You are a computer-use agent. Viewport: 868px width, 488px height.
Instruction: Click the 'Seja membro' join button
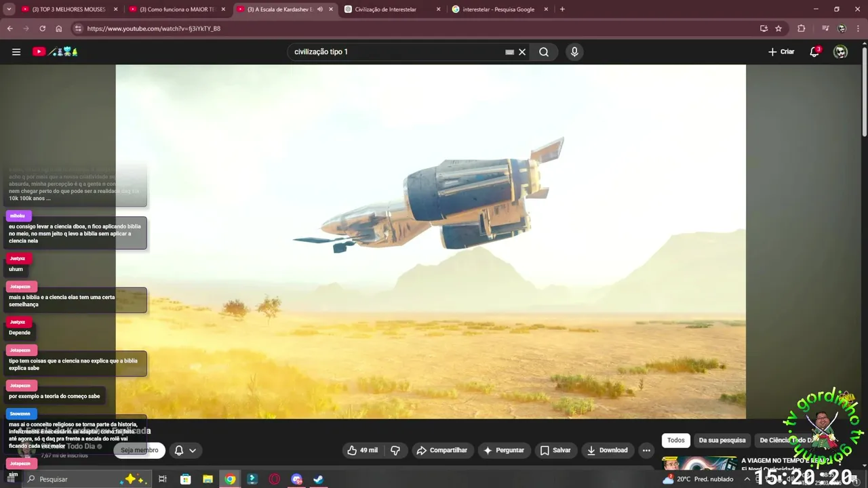pyautogui.click(x=140, y=450)
